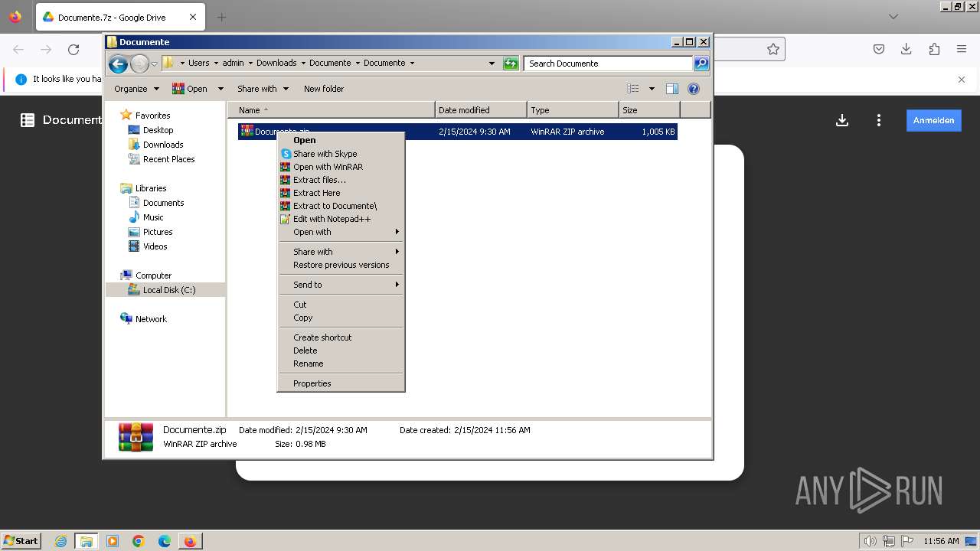Click the Anmelden sign-in button
980x551 pixels.
point(934,120)
